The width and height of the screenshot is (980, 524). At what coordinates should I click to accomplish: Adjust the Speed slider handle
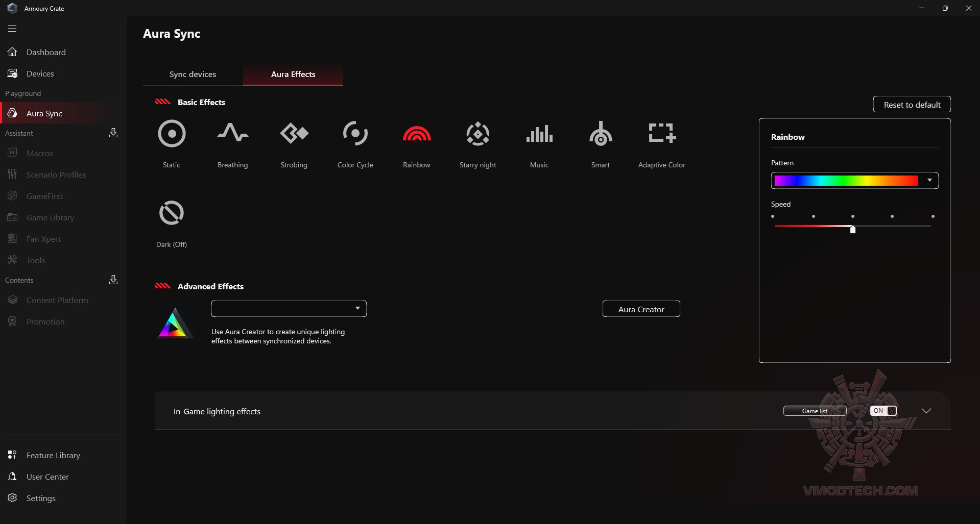click(852, 230)
